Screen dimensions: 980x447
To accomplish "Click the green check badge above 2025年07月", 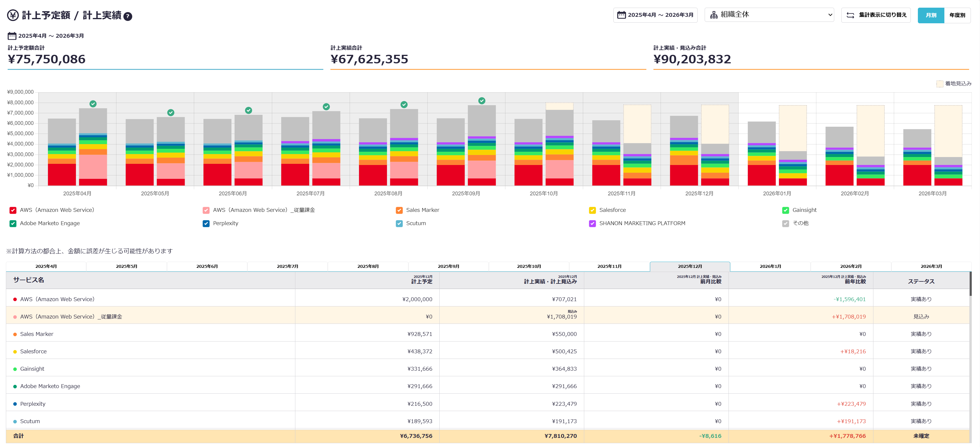I will point(326,107).
